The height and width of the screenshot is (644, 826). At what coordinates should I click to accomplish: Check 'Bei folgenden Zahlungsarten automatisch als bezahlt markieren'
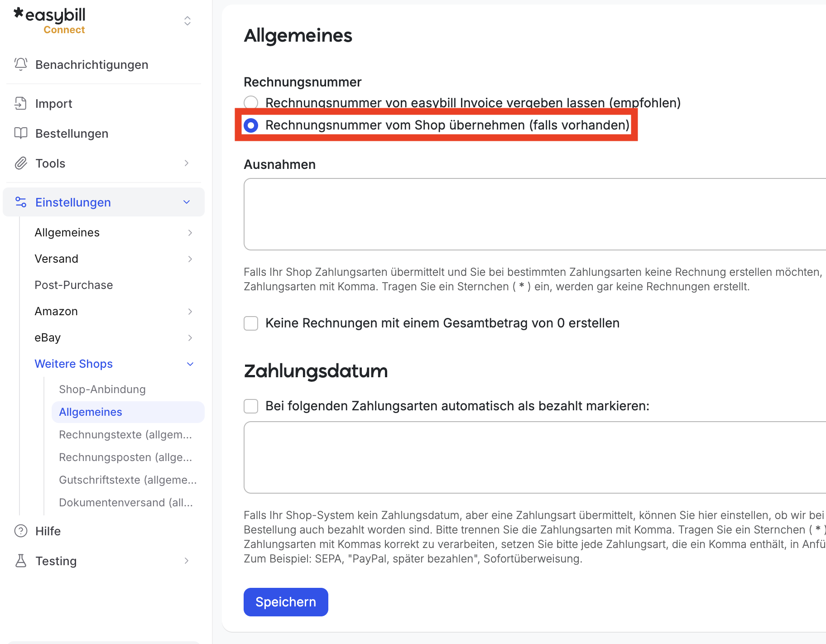click(251, 406)
